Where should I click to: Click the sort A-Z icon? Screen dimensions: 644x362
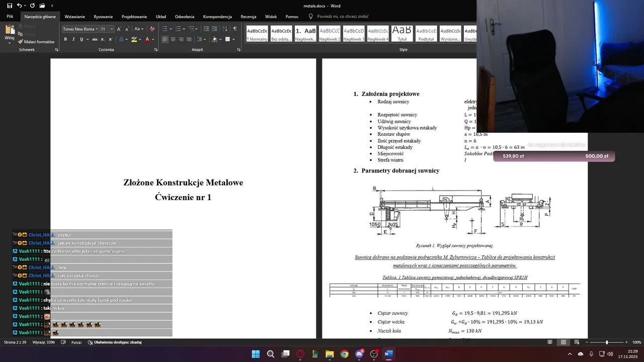point(224,29)
